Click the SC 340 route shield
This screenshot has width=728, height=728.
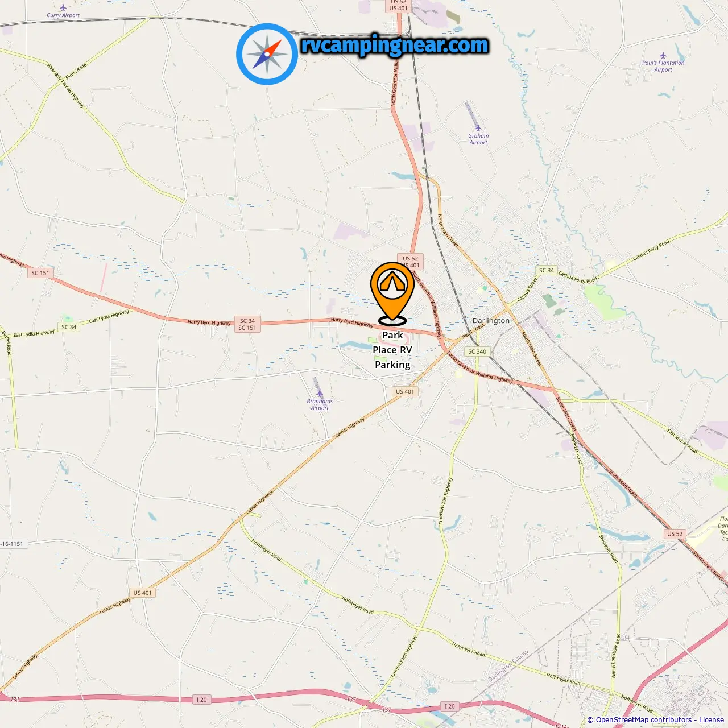477,351
